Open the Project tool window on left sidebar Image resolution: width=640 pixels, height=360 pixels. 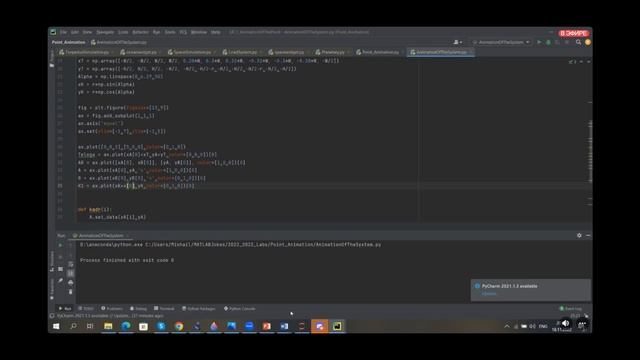pos(52,58)
